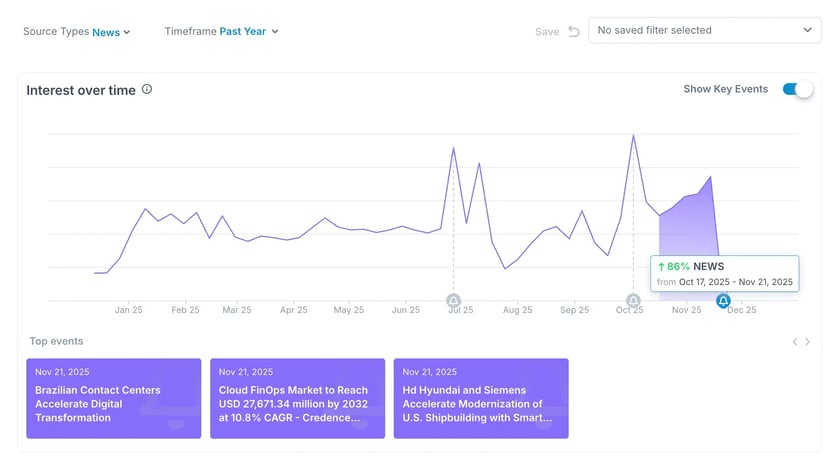836x463 pixels.
Task: Click the first tall spike just before Jul 25
Action: point(453,148)
